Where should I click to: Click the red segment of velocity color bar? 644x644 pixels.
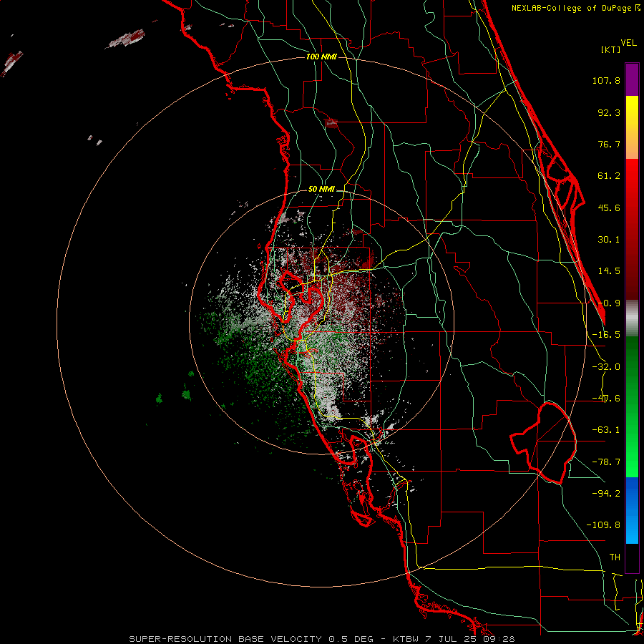pyautogui.click(x=632, y=229)
